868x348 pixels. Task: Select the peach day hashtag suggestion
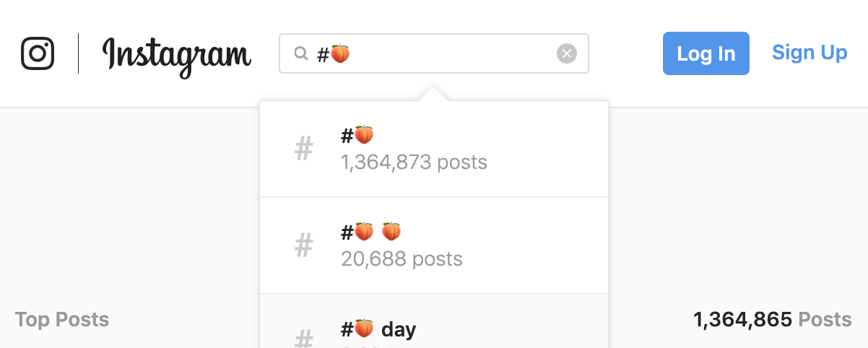[434, 321]
